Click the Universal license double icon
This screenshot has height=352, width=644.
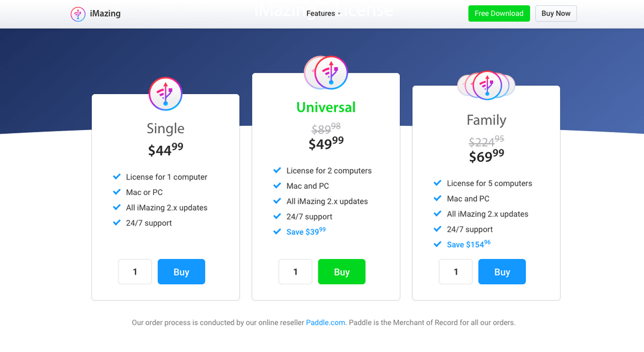[326, 73]
